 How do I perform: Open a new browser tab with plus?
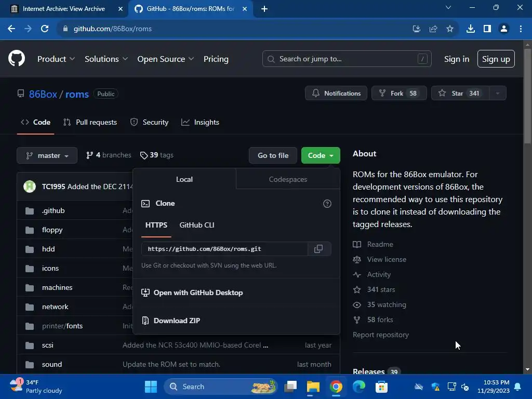264,9
